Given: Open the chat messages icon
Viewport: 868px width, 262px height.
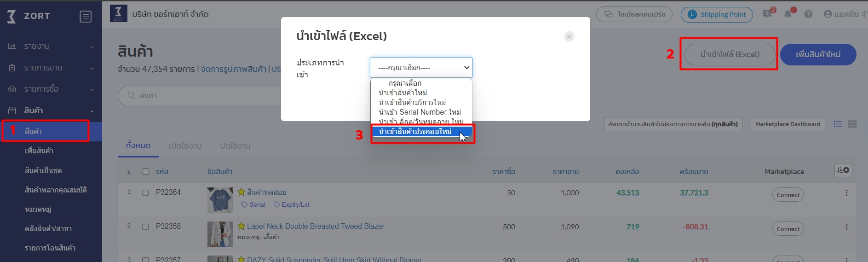Looking at the screenshot, I should pyautogui.click(x=767, y=14).
